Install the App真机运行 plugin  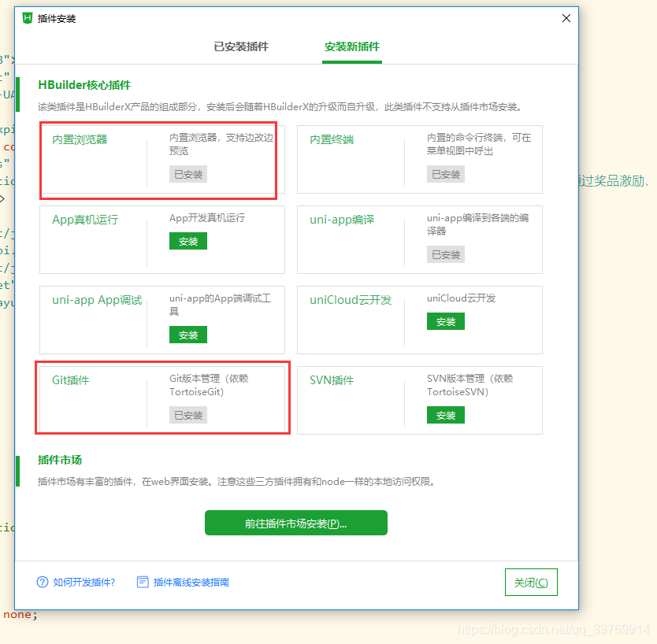(x=188, y=241)
